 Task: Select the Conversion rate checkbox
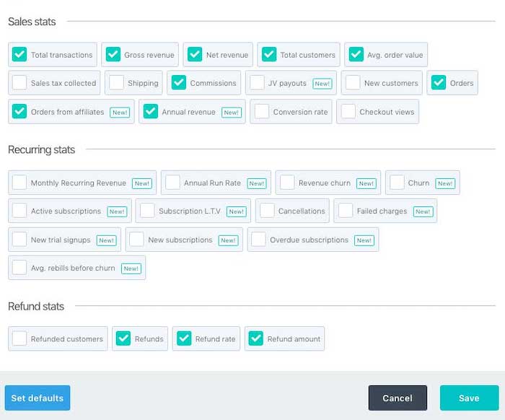(262, 112)
